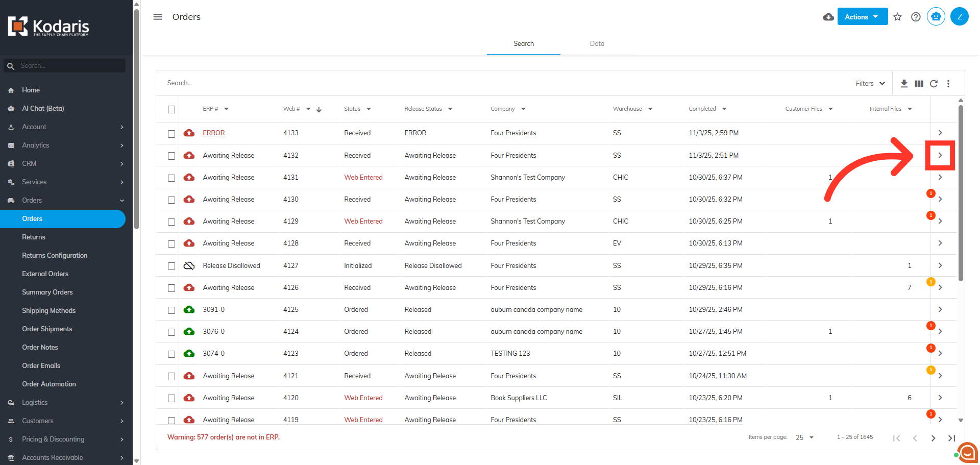Click the release disallowed cloud icon for order 4127
Viewport: 980px width, 465px height.
189,265
